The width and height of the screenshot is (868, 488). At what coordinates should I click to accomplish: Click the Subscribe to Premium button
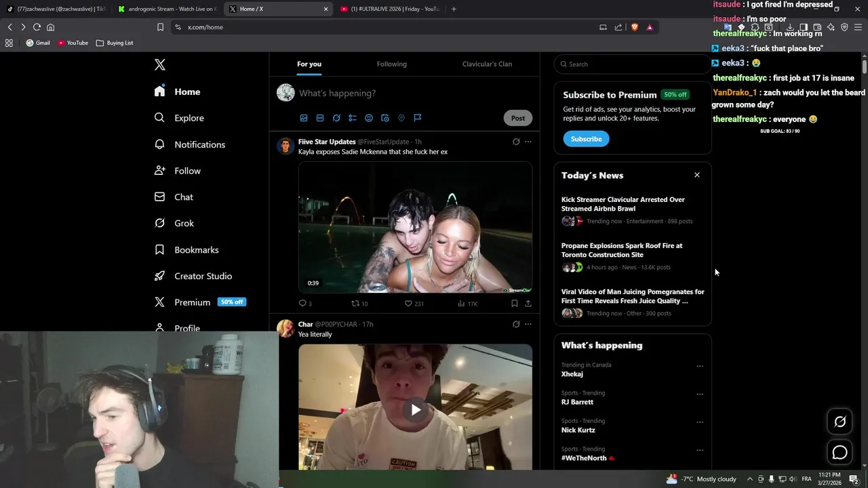[586, 139]
